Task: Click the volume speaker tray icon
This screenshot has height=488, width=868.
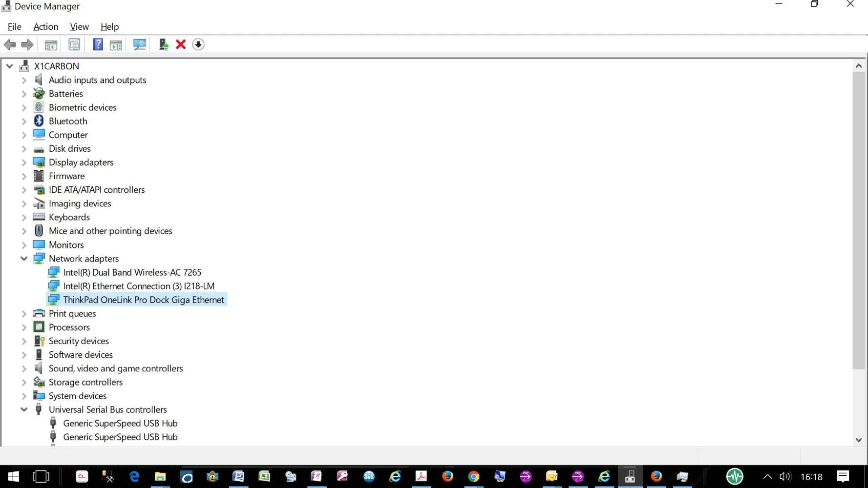Action: click(785, 477)
